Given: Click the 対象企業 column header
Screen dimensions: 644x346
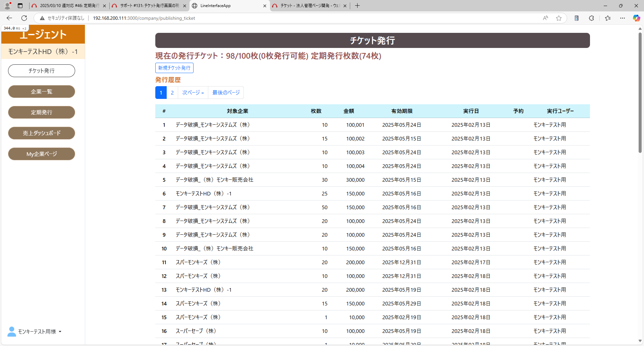Looking at the screenshot, I should (x=237, y=111).
